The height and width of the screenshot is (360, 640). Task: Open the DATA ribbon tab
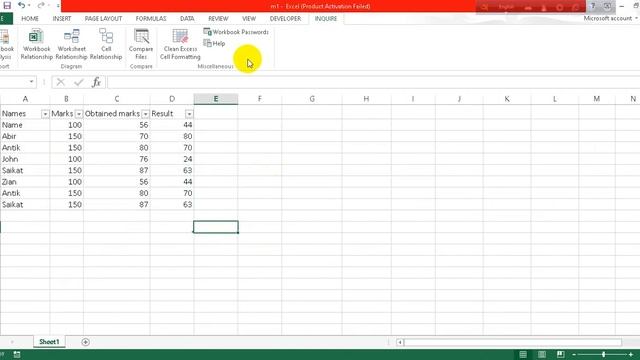click(x=187, y=19)
